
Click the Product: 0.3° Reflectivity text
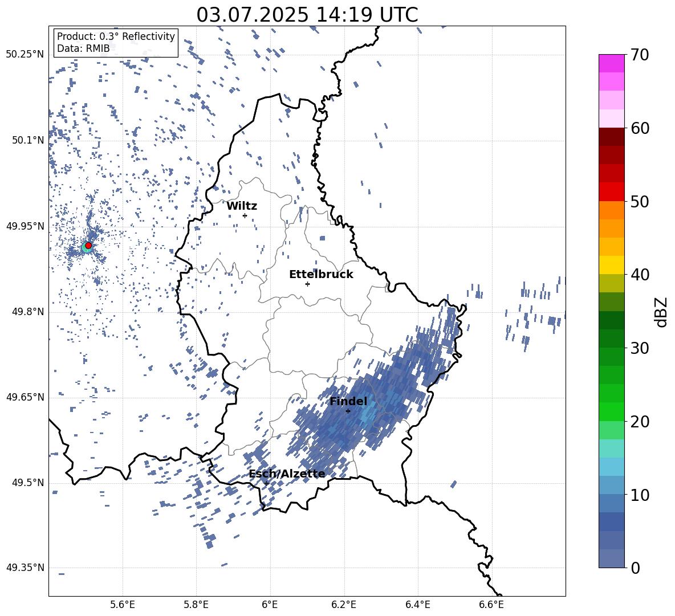tap(116, 36)
